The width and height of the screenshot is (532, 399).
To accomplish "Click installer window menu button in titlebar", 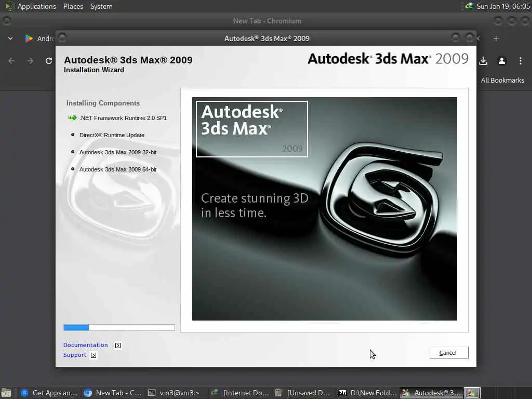I will point(62,37).
